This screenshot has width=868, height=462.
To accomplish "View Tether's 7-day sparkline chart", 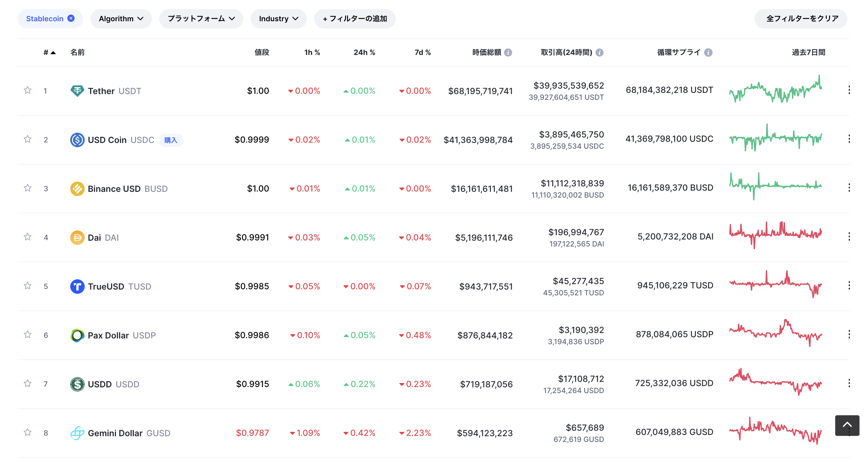I will (775, 89).
